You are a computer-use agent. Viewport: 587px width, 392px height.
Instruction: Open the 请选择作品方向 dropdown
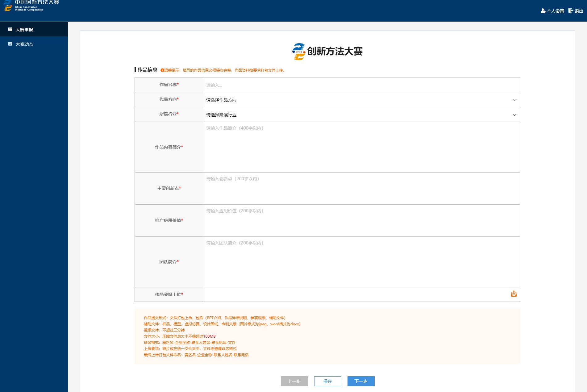point(361,100)
